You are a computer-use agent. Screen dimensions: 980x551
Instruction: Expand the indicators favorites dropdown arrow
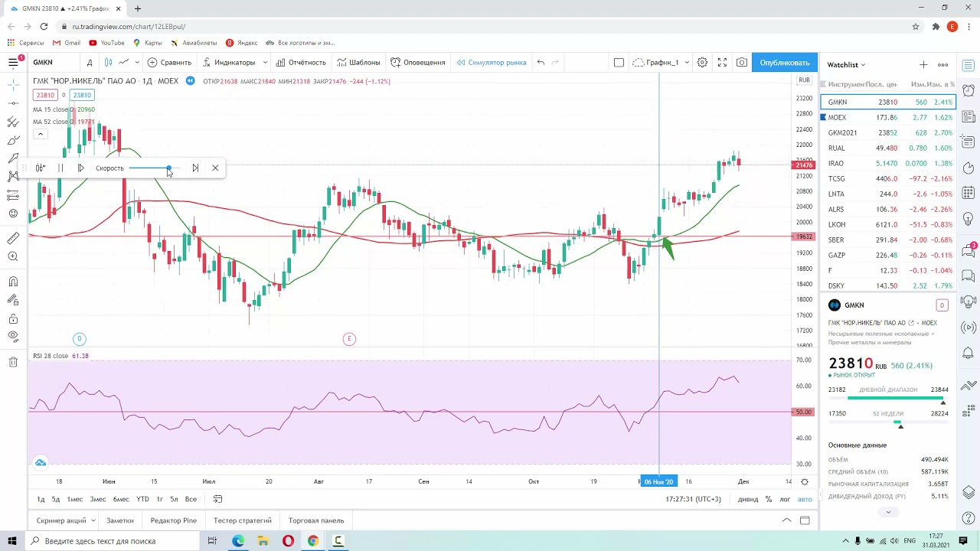click(265, 63)
